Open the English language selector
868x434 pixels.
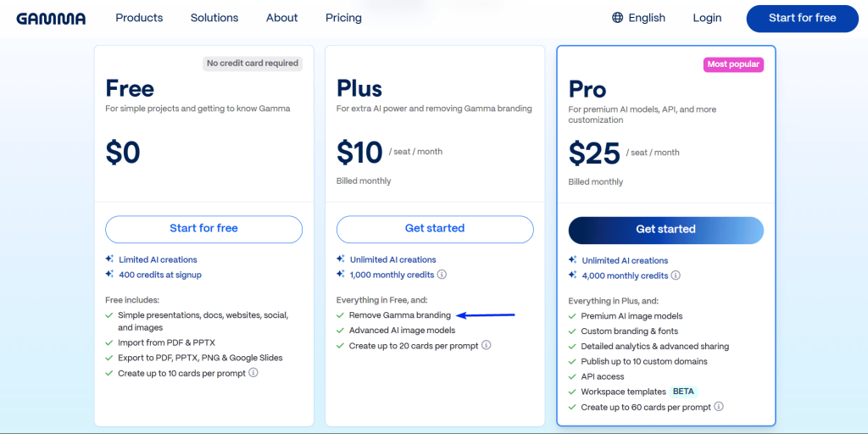click(647, 18)
